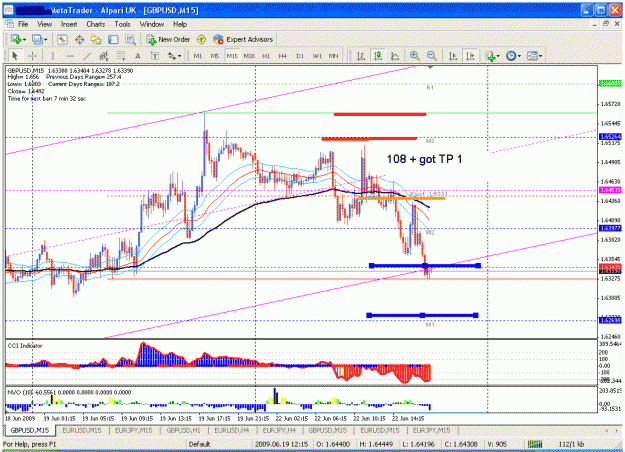
Task: Select the Crosshair tool
Action: point(32,56)
